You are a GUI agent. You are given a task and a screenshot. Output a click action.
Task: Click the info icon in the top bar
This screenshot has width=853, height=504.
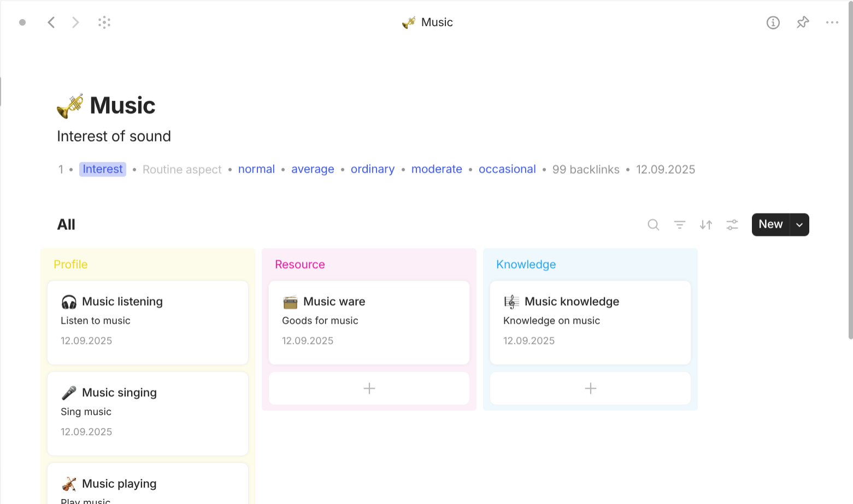point(773,22)
